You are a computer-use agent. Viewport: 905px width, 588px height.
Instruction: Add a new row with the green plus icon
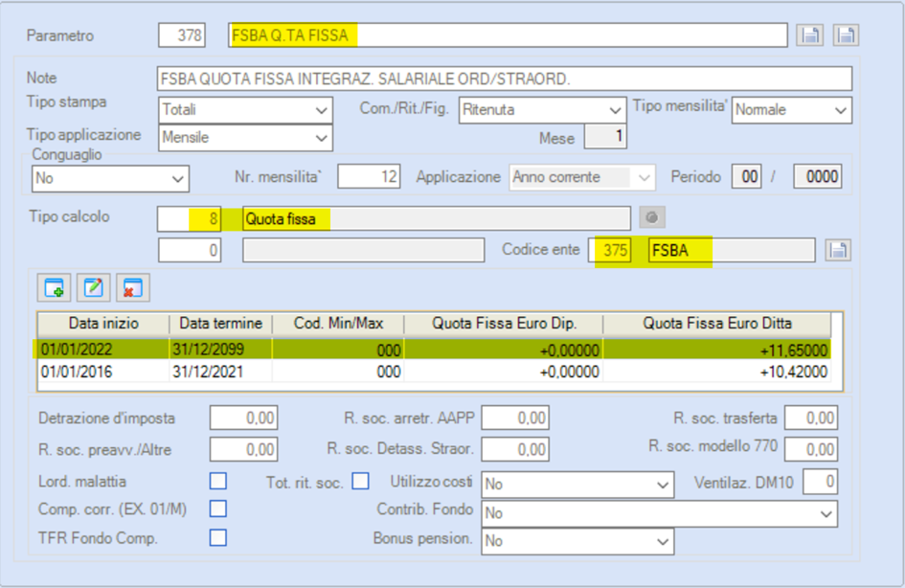click(x=55, y=287)
